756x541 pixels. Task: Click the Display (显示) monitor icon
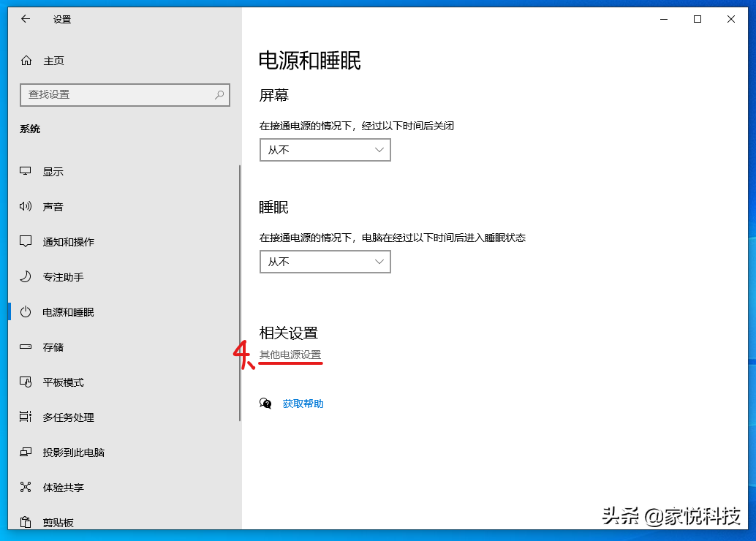[26, 172]
